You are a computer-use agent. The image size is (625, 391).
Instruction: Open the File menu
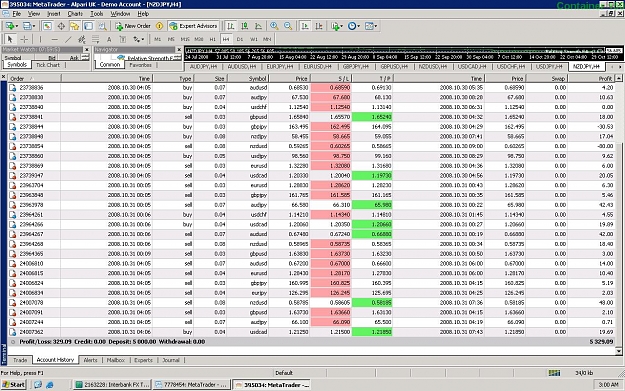click(17, 14)
